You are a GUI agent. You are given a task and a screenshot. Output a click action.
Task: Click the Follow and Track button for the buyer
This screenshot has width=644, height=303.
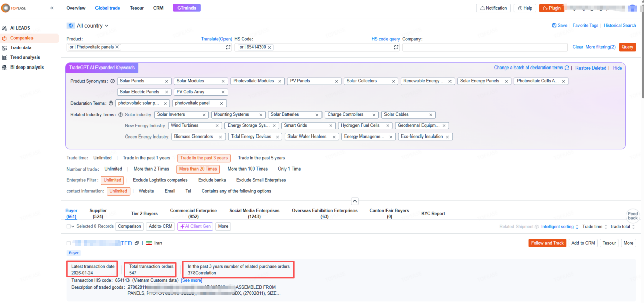[547, 243]
